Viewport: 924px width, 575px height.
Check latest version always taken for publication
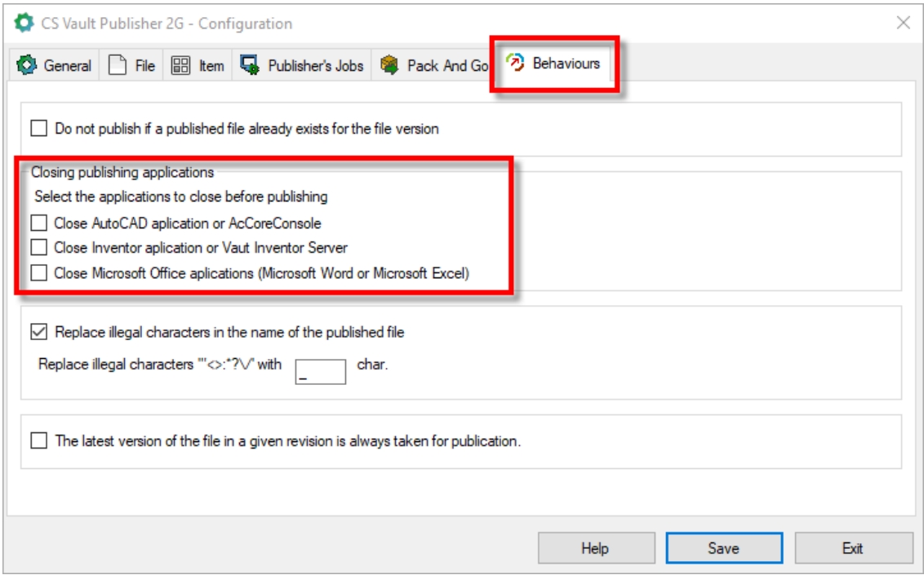(x=38, y=441)
